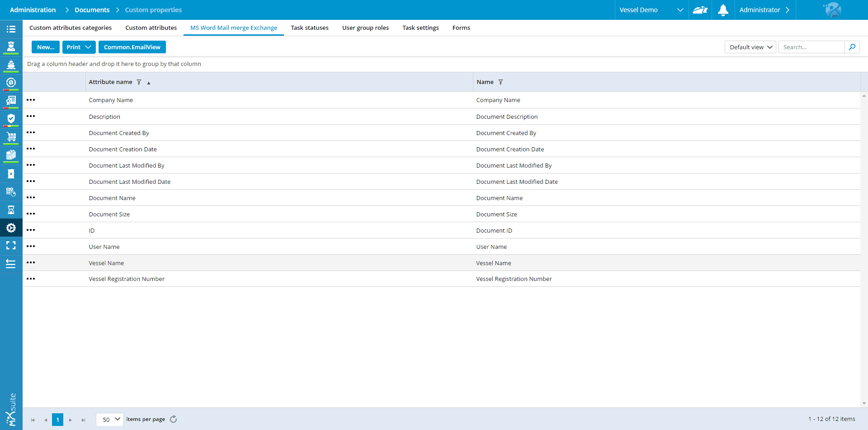Click the shopping cart sidebar icon
The height and width of the screenshot is (430, 868).
(x=11, y=136)
